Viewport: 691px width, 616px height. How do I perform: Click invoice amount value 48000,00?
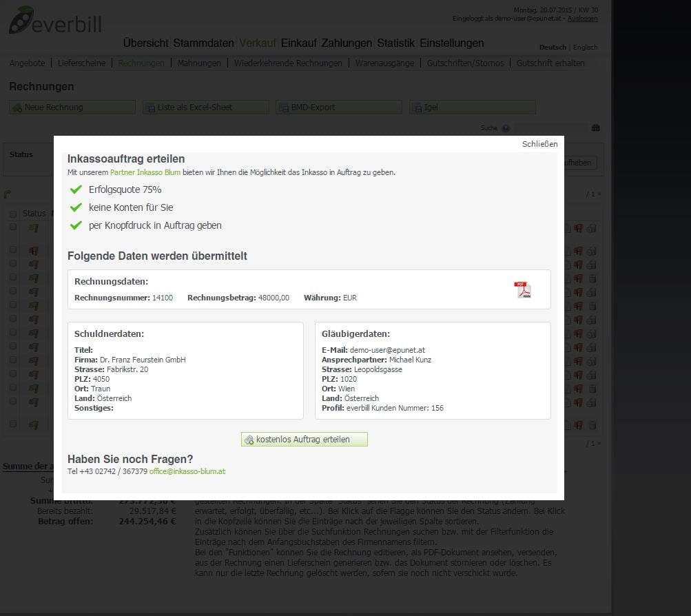pyautogui.click(x=274, y=298)
